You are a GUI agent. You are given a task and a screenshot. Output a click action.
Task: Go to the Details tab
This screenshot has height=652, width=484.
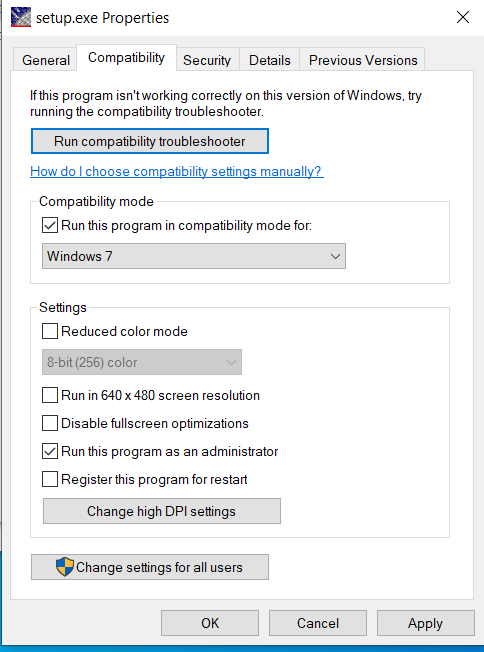tap(269, 60)
